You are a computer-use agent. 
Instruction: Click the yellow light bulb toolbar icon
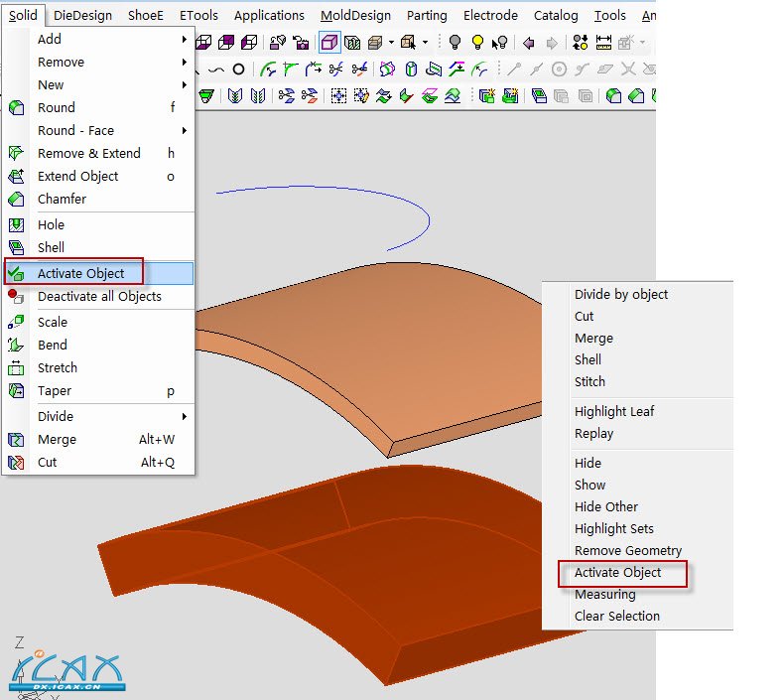(x=477, y=43)
